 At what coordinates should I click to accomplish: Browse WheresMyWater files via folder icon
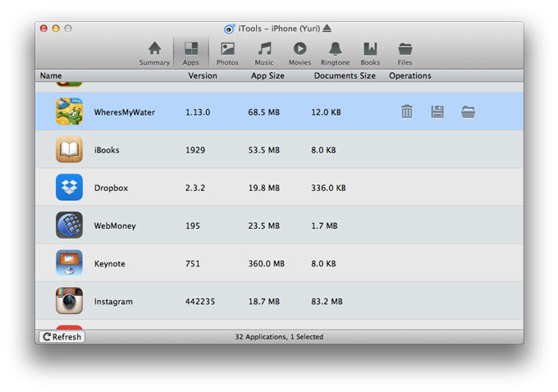coord(468,112)
